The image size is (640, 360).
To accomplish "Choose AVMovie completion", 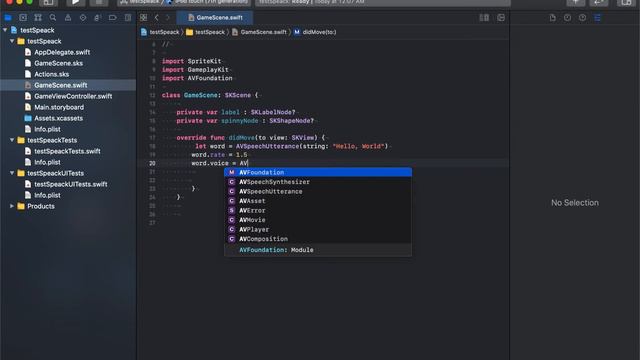I will point(318,220).
